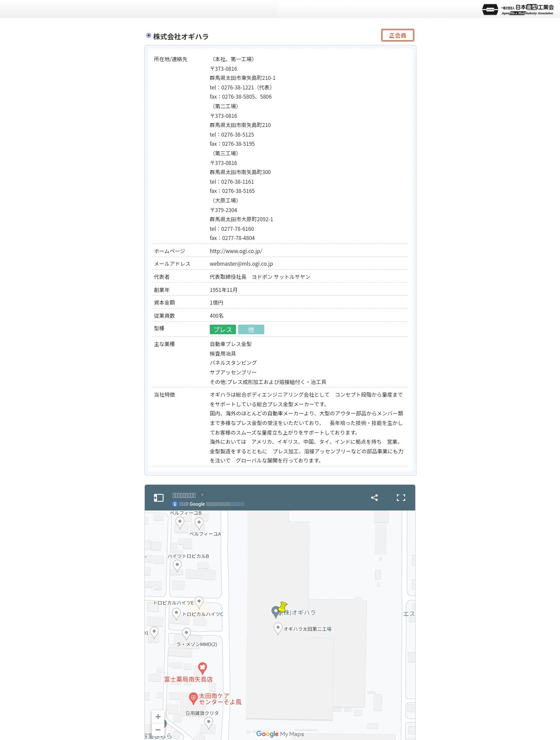View the map in fullscreen
The height and width of the screenshot is (740, 560).
click(401, 497)
